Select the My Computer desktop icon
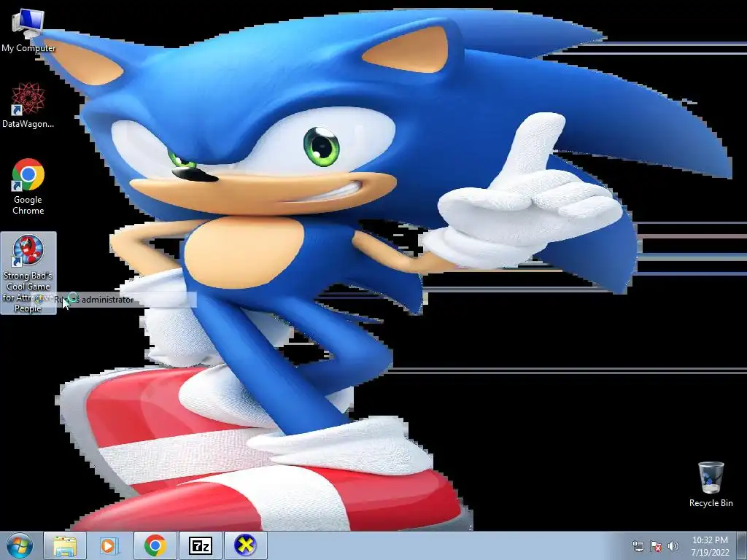 28,31
